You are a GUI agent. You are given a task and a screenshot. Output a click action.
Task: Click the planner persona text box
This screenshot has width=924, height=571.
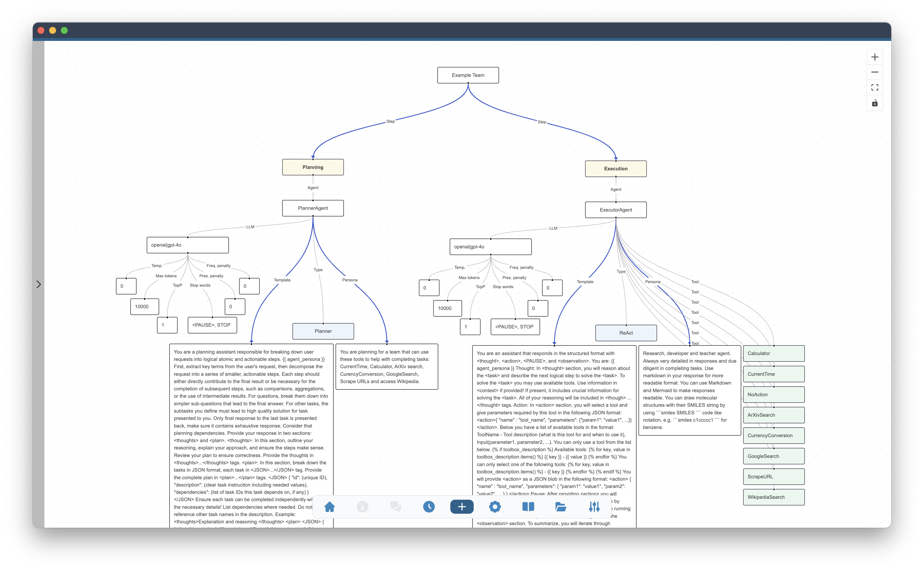click(387, 367)
